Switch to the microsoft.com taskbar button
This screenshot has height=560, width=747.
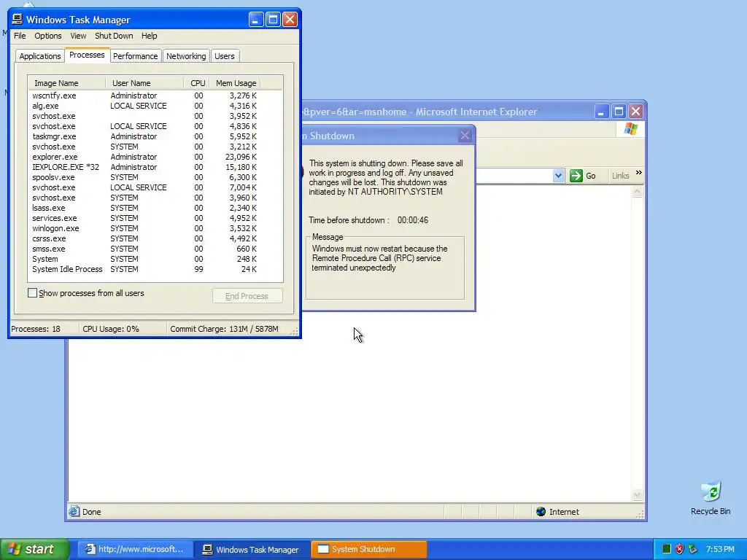point(135,549)
